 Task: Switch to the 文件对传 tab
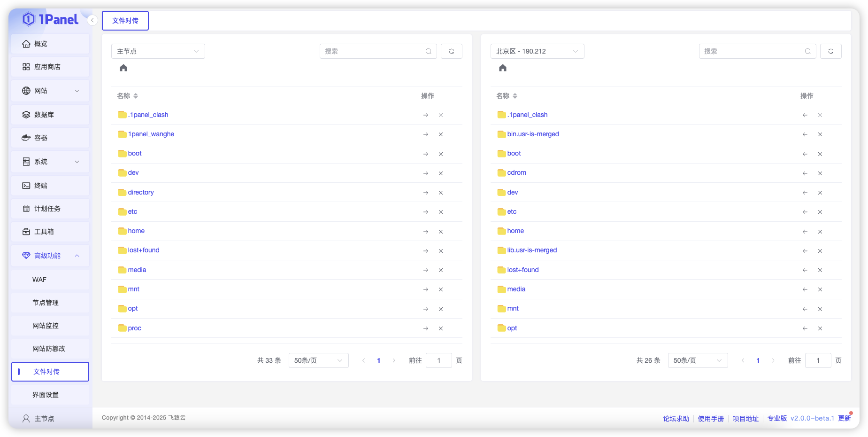point(125,20)
